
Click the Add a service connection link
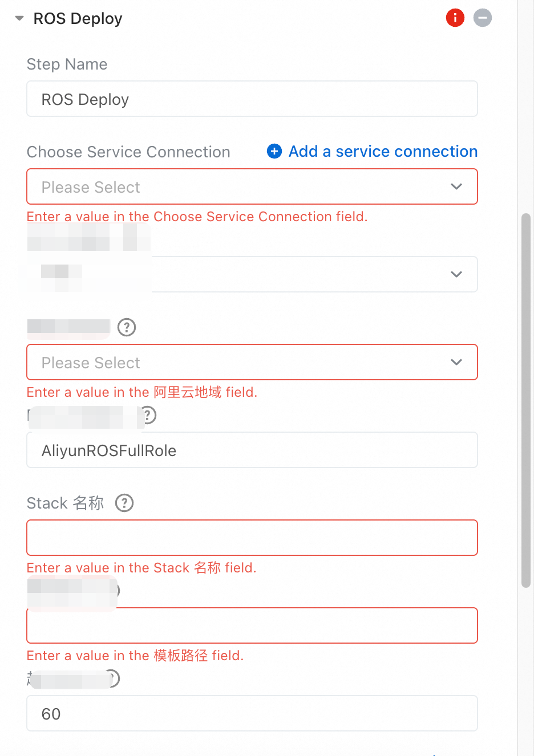pyautogui.click(x=382, y=151)
